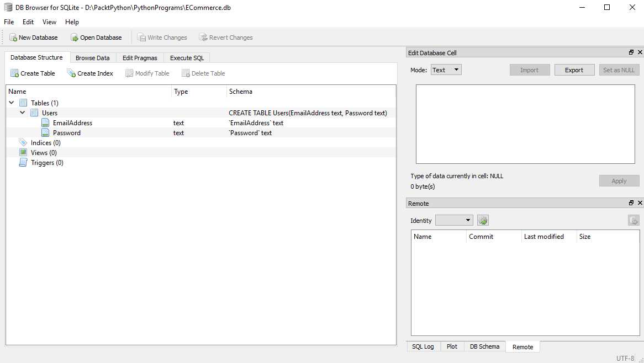Switch to the Plot tab
Image resolution: width=644 pixels, height=363 pixels.
(x=452, y=346)
